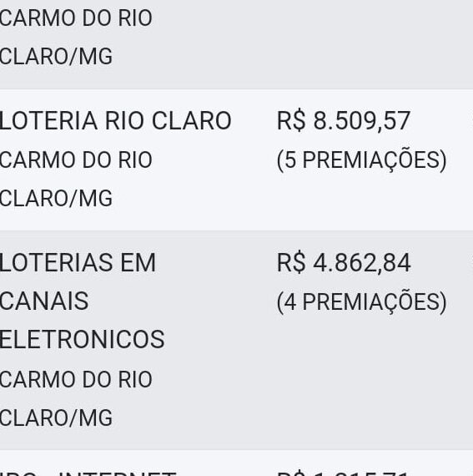473x476 pixels.
Task: Click the partially visible INTERNET row name
Action: tap(88, 473)
